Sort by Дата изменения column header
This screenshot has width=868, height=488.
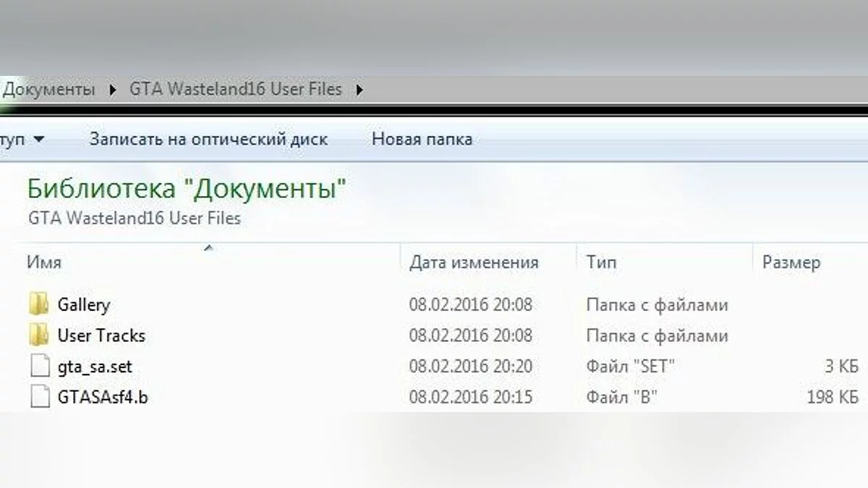pos(474,262)
